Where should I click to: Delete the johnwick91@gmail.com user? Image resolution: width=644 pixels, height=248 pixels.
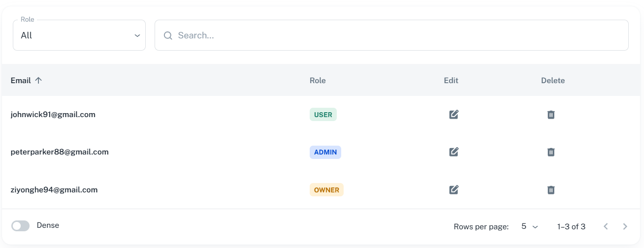coord(551,115)
